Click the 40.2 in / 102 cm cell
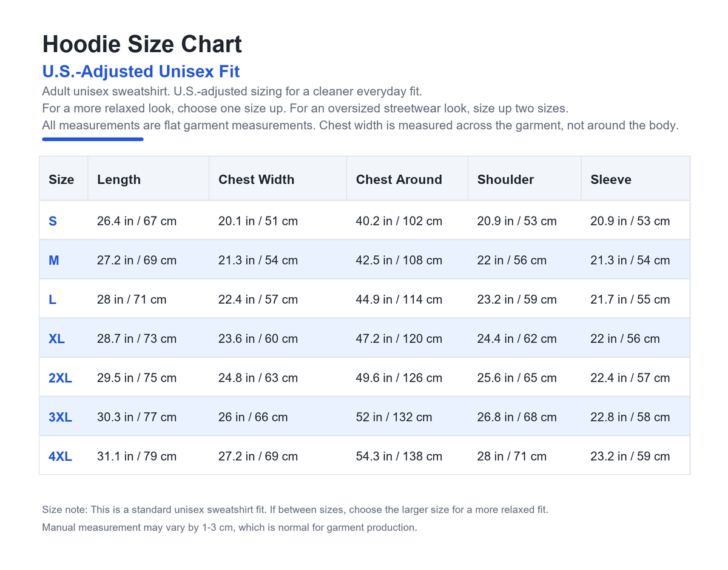The height and width of the screenshot is (570, 728). 399,221
